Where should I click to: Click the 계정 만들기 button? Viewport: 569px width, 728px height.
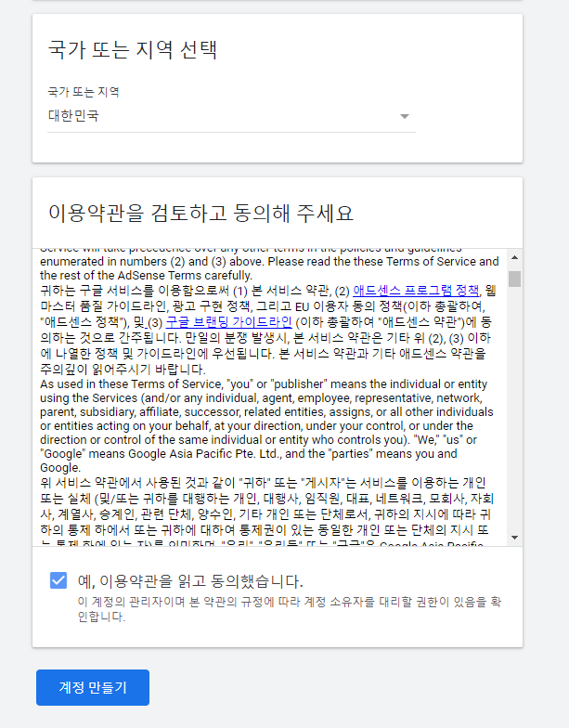point(93,687)
